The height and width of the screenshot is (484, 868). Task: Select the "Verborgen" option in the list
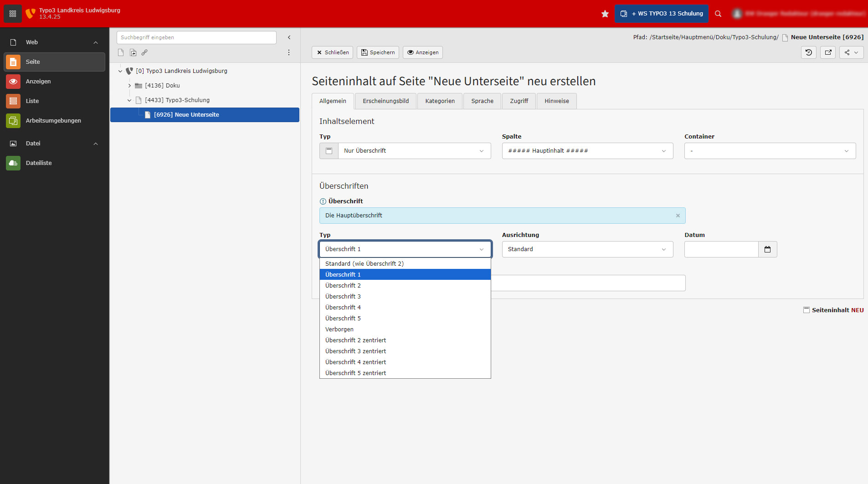tap(339, 330)
